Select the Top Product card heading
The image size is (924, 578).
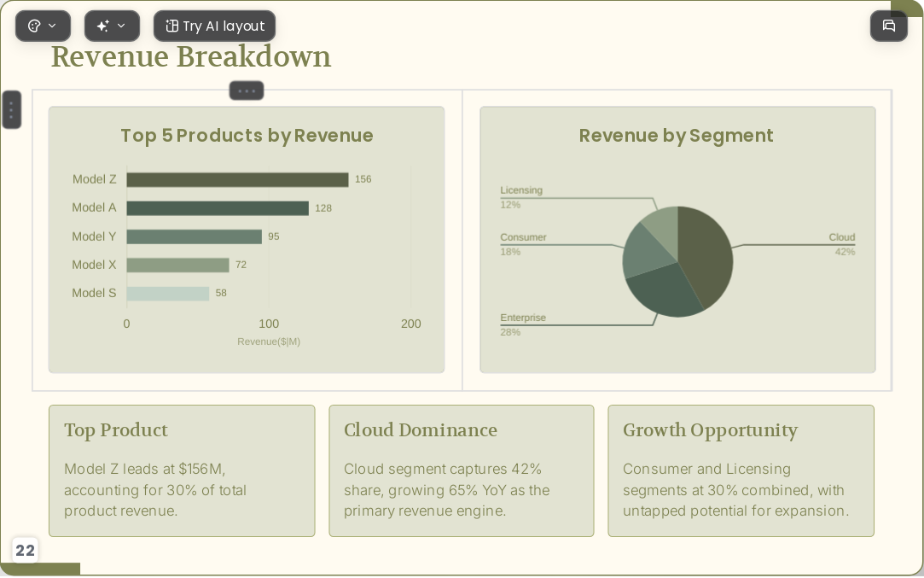coord(115,430)
